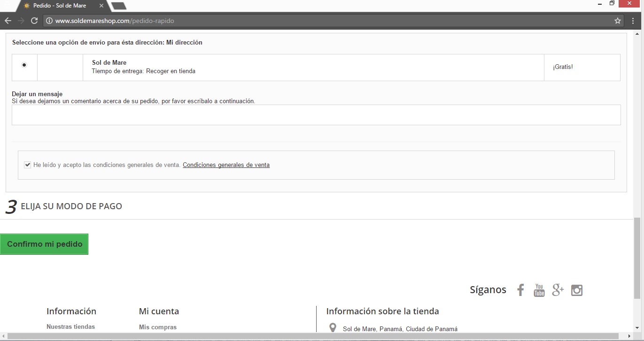This screenshot has width=644, height=341.
Task: Click the vertical scrollbar up arrow
Action: [637, 34]
